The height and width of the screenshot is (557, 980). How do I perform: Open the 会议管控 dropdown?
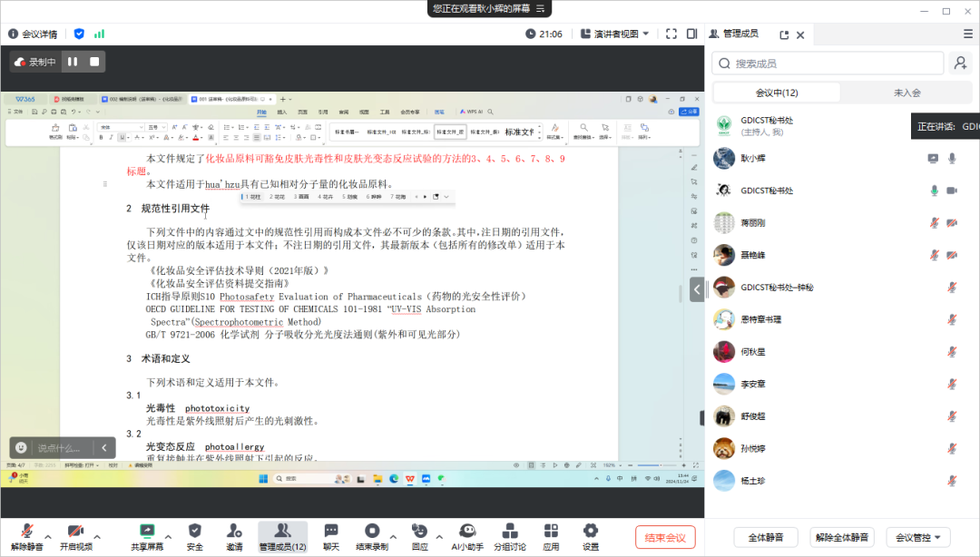click(x=918, y=537)
